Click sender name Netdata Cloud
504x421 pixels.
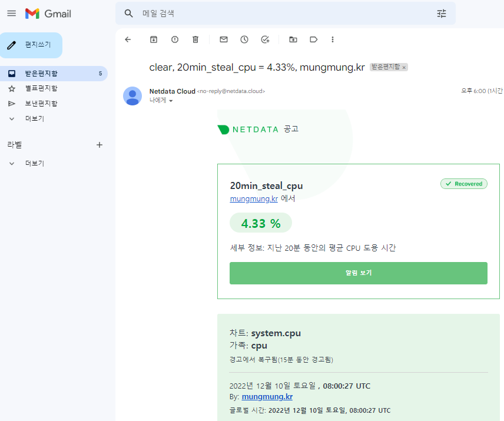point(173,91)
